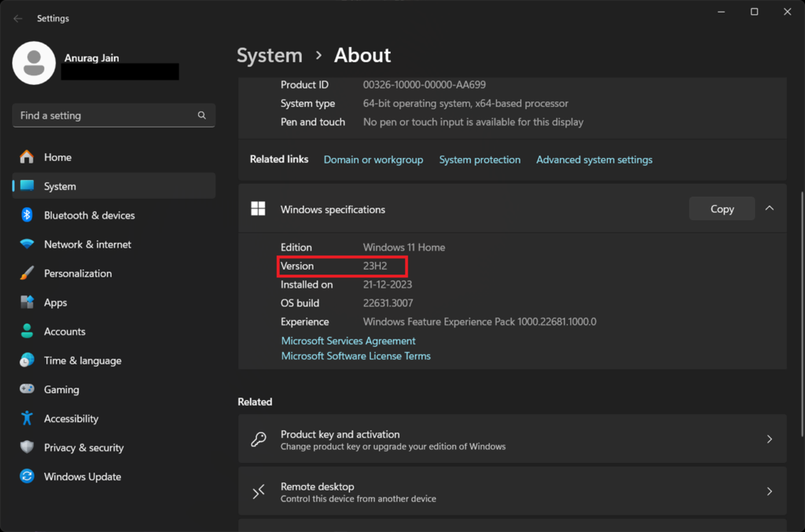Collapse the Windows specifications section
This screenshot has height=532, width=805.
pyautogui.click(x=769, y=208)
